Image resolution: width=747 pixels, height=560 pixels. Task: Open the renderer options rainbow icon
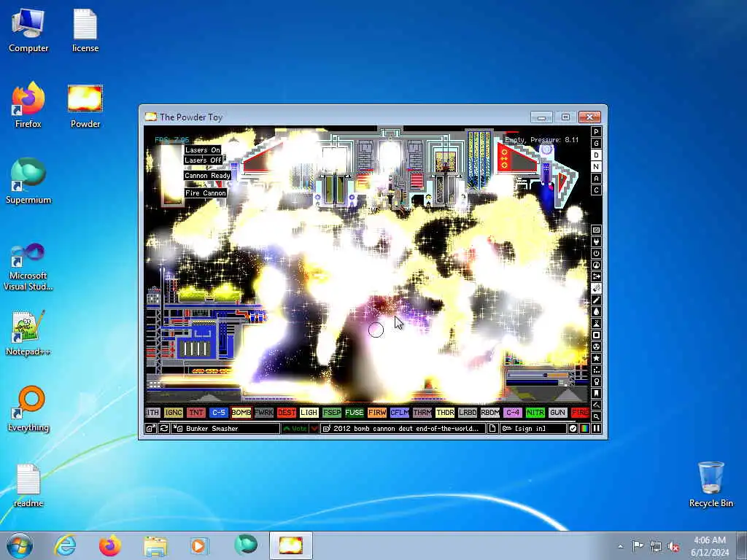tap(584, 429)
